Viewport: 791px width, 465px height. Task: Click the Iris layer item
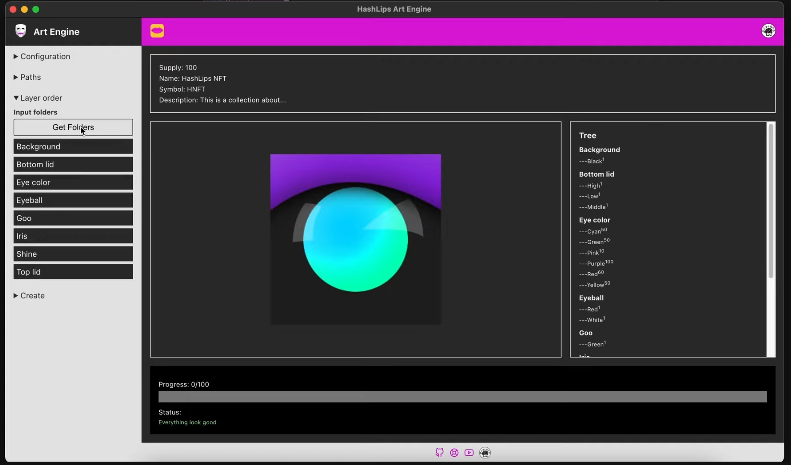click(x=73, y=236)
